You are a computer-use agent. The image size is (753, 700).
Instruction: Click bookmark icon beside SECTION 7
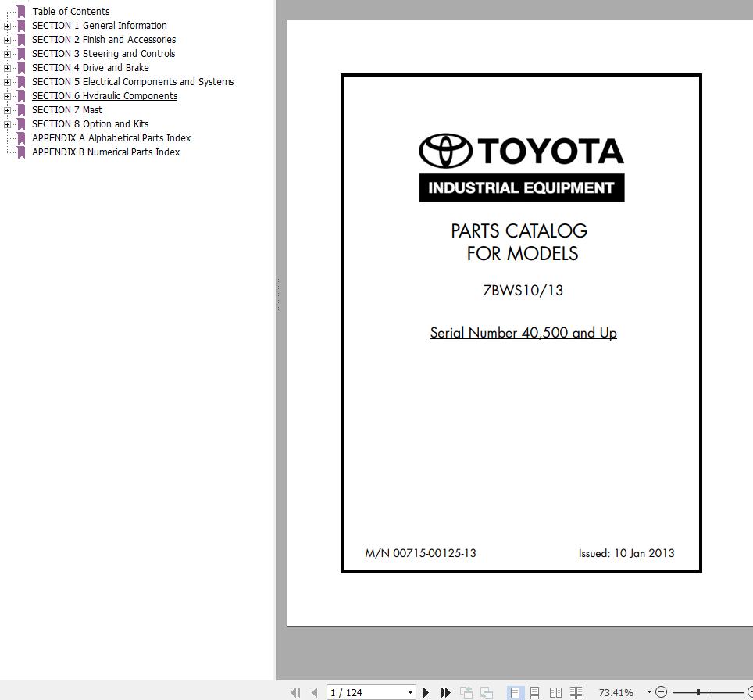point(21,110)
